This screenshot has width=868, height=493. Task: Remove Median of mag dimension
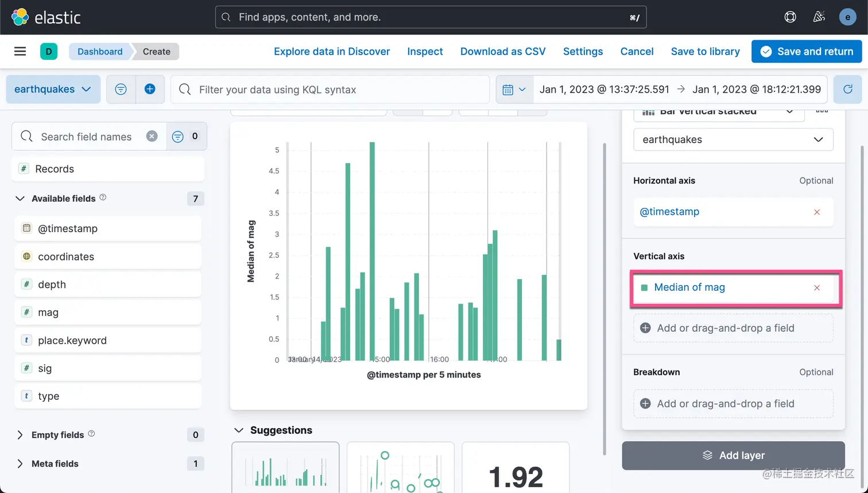(817, 287)
